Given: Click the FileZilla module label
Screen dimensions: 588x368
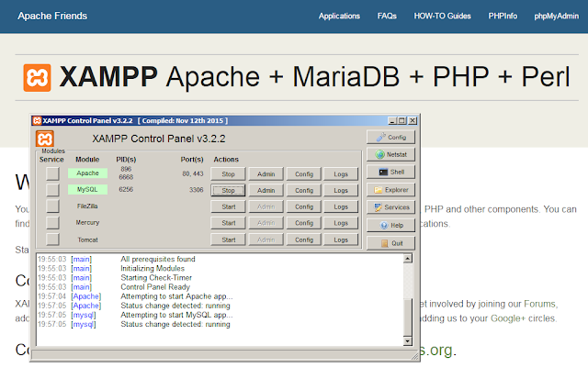Looking at the screenshot, I should coord(87,206).
